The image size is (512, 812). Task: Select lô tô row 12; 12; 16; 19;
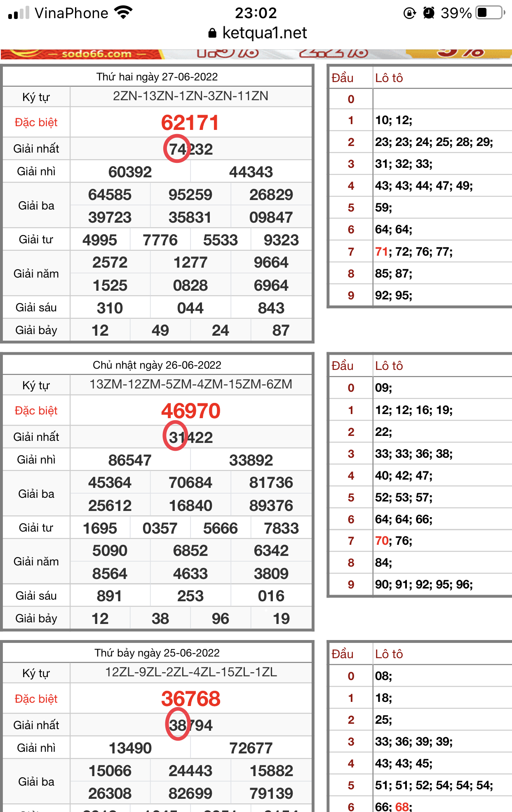click(414, 410)
